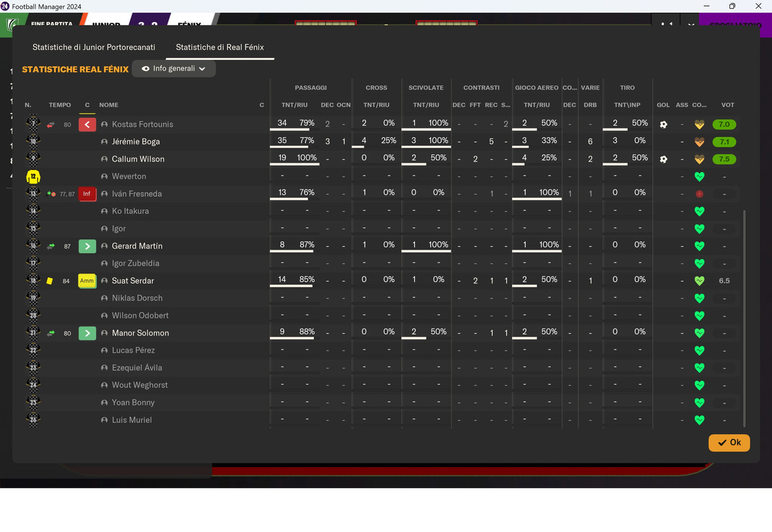Open Jérémie Boga's player profile link
The height and width of the screenshot is (532, 772).
point(136,142)
